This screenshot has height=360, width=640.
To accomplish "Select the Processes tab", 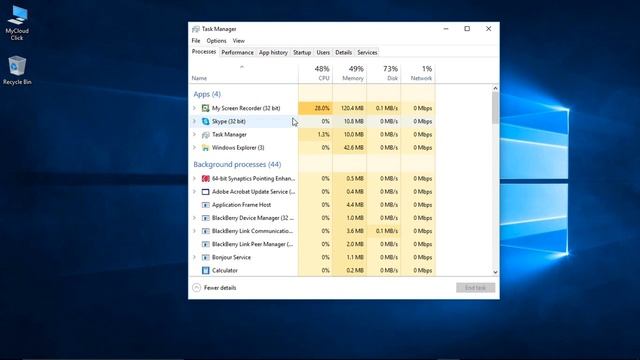I will pos(204,52).
